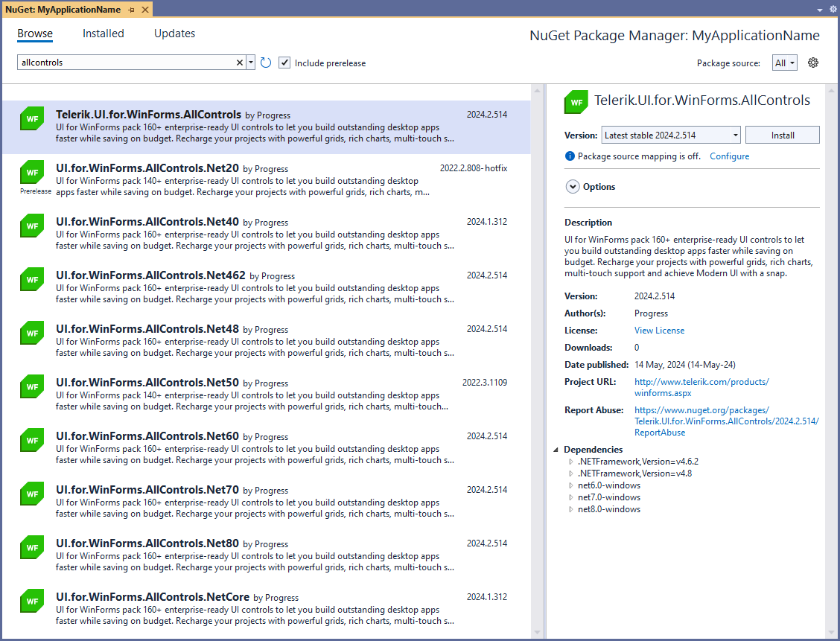Click the details pane scrollbar down arrow
This screenshot has width=840, height=641.
(831, 632)
